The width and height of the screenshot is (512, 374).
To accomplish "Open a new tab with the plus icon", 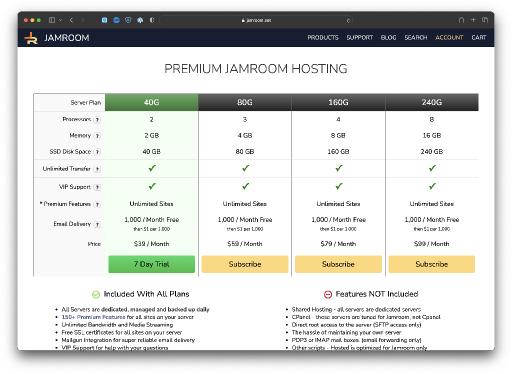I will point(473,20).
